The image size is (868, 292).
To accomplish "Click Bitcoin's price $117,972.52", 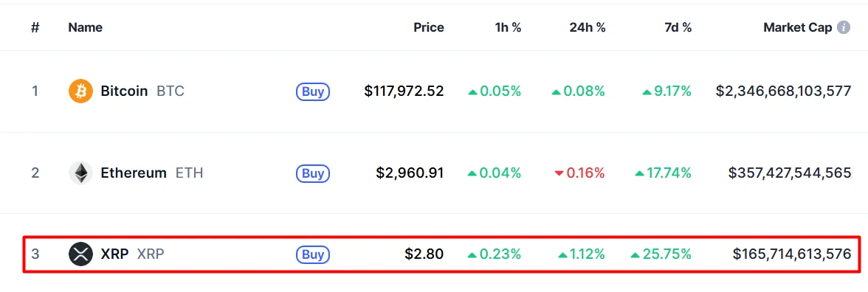I will [404, 91].
